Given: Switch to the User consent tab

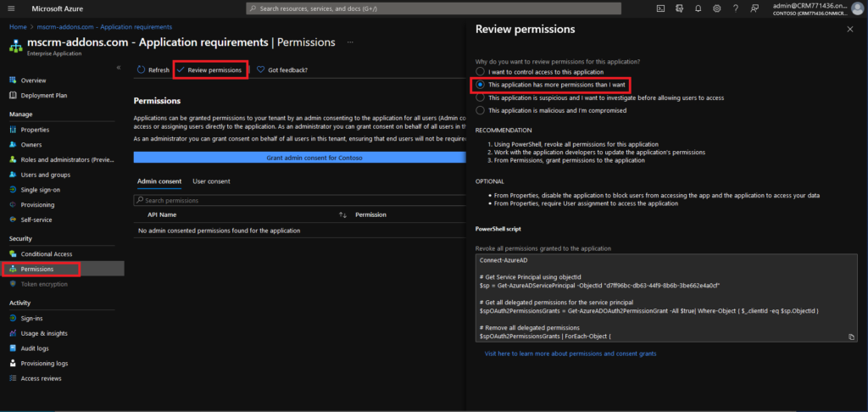Looking at the screenshot, I should pyautogui.click(x=211, y=181).
